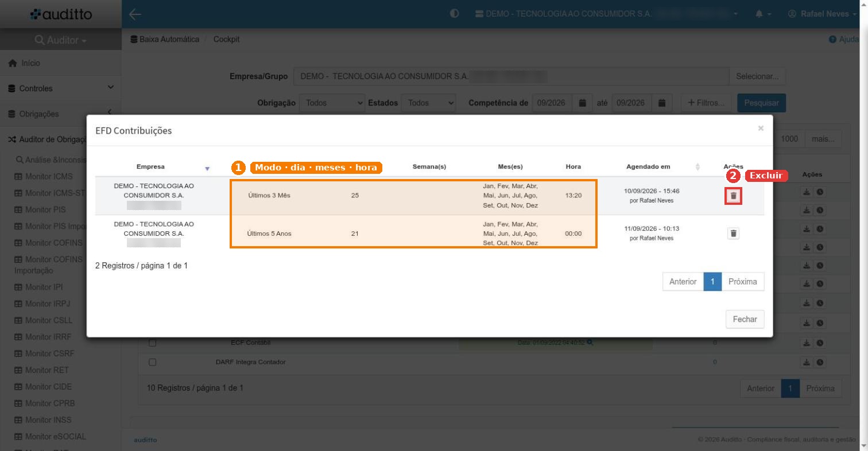This screenshot has width=868, height=451.
Task: Open notifications bell
Action: click(763, 14)
